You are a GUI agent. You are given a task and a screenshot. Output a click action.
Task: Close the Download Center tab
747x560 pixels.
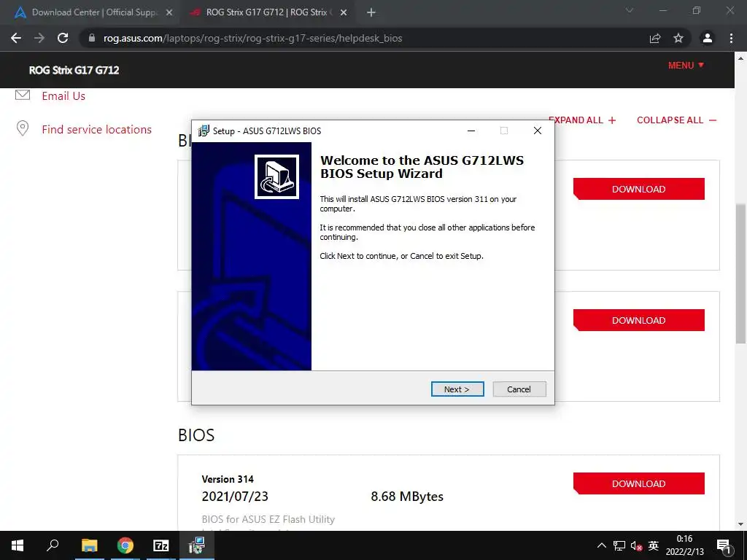click(169, 13)
